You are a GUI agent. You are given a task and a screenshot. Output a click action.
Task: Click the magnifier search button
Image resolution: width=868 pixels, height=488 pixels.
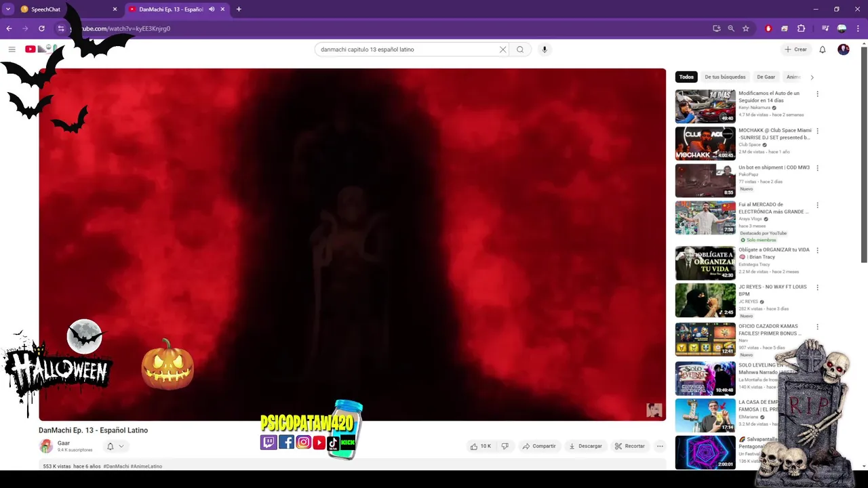[x=520, y=49]
